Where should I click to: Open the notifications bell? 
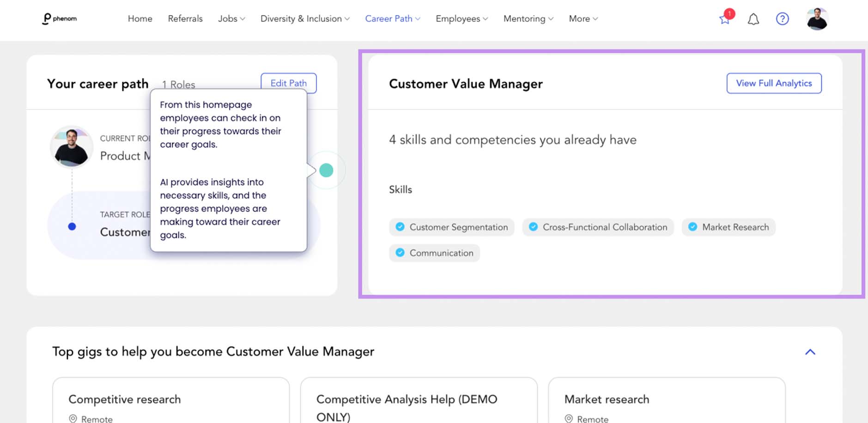753,19
